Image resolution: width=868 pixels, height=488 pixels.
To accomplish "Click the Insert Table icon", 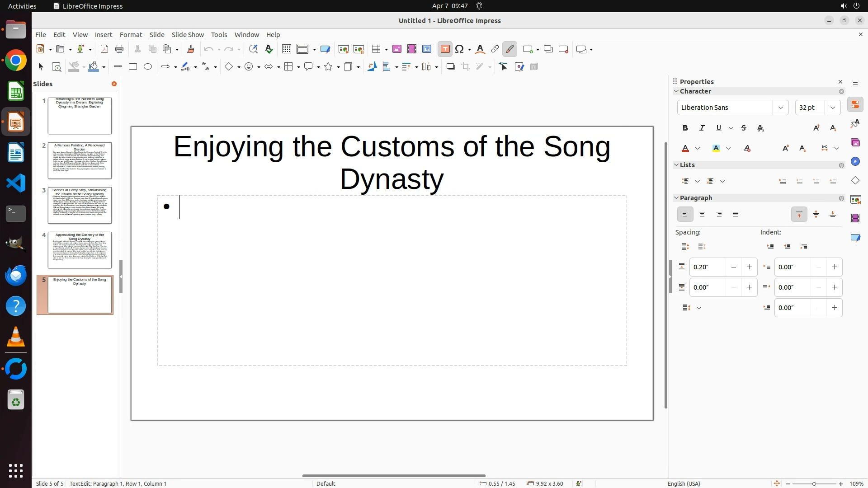I will pos(376,49).
